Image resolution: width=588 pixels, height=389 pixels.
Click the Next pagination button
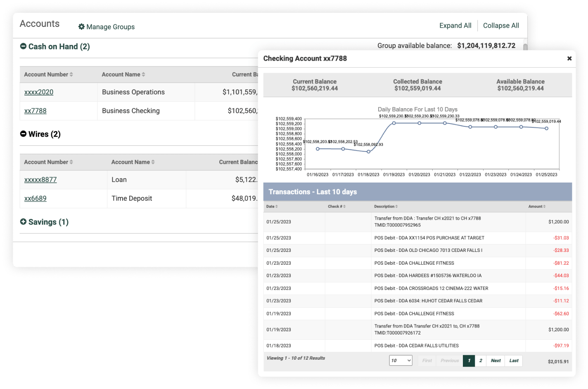[x=495, y=360]
